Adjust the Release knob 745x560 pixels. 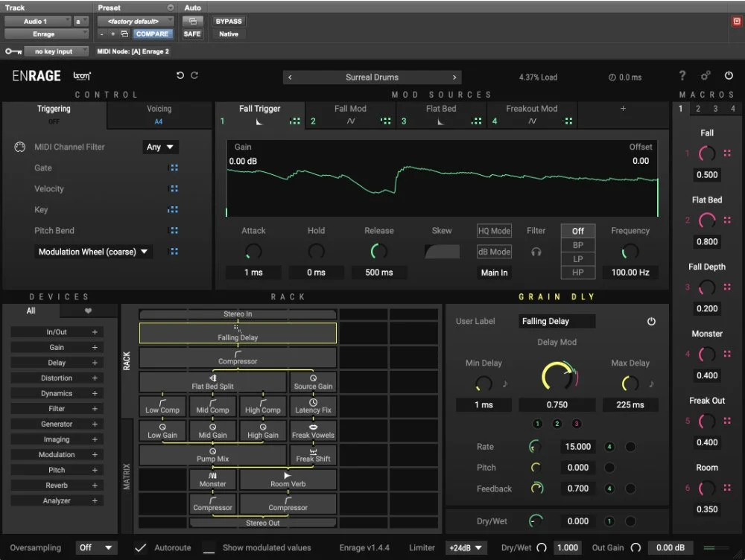click(378, 251)
